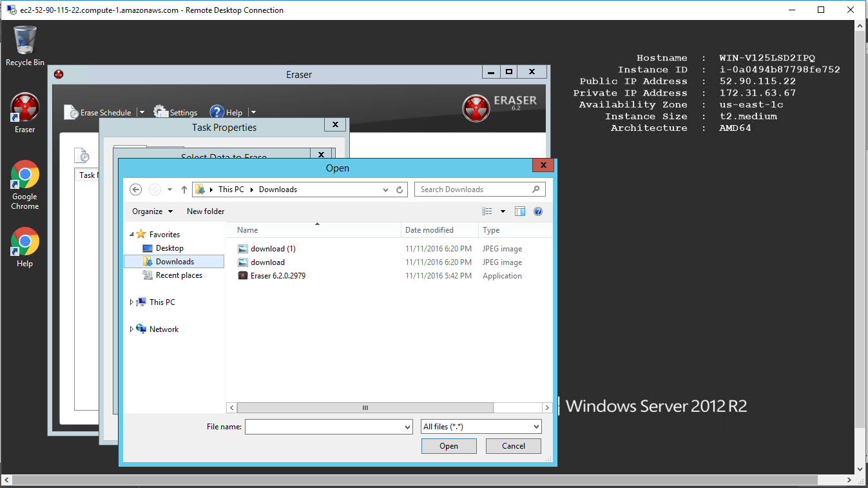The width and height of the screenshot is (868, 488).
Task: Click the Back navigation arrow
Action: click(135, 190)
